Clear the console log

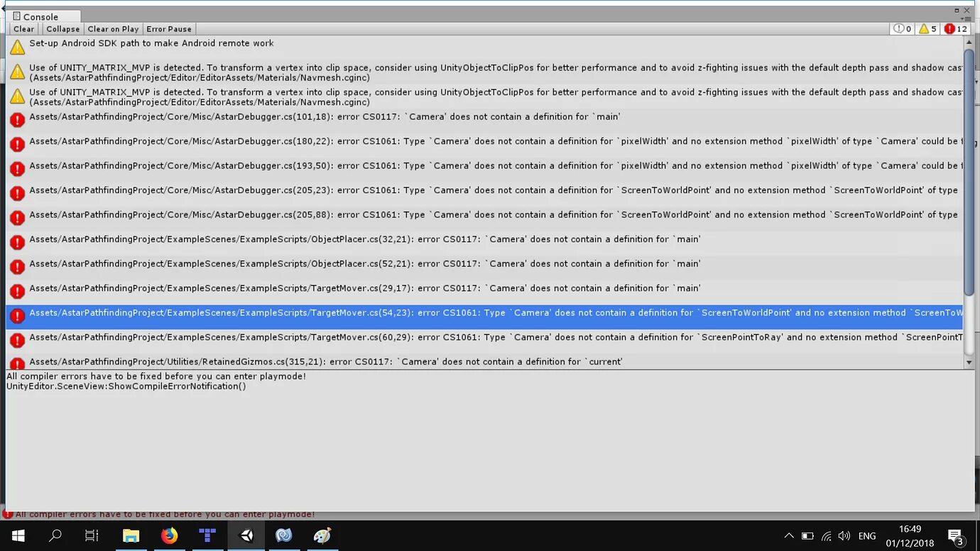pyautogui.click(x=23, y=29)
